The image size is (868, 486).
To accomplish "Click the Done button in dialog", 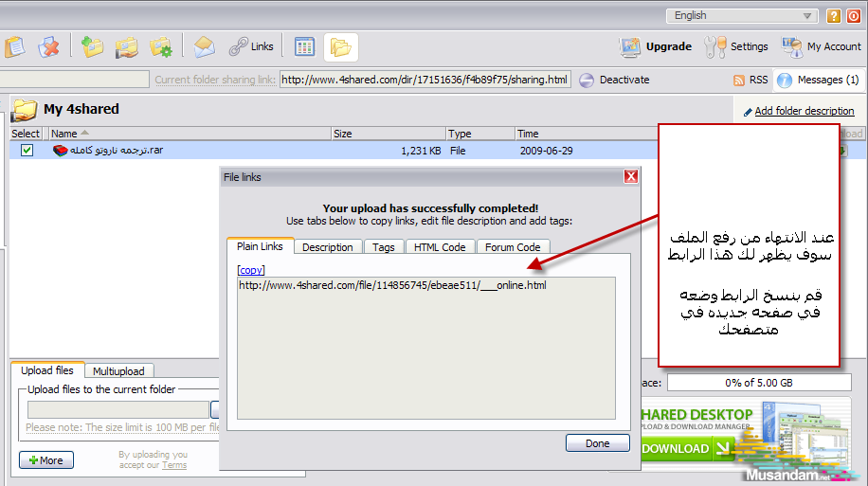I will tap(597, 443).
